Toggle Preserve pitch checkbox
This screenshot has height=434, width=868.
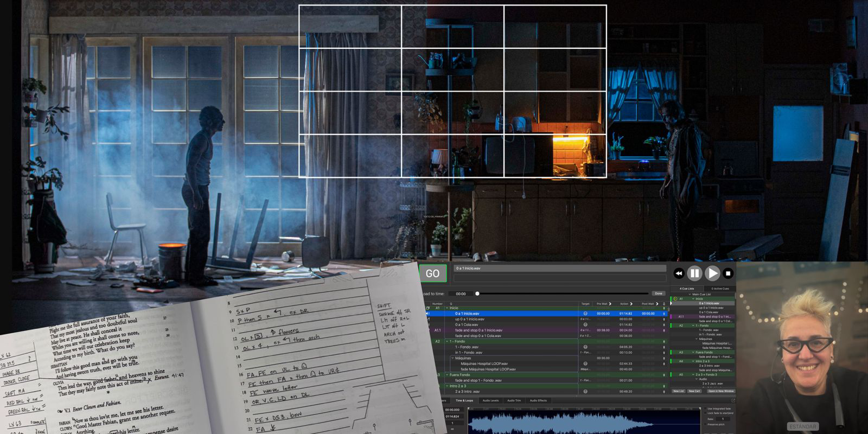pyautogui.click(x=705, y=424)
